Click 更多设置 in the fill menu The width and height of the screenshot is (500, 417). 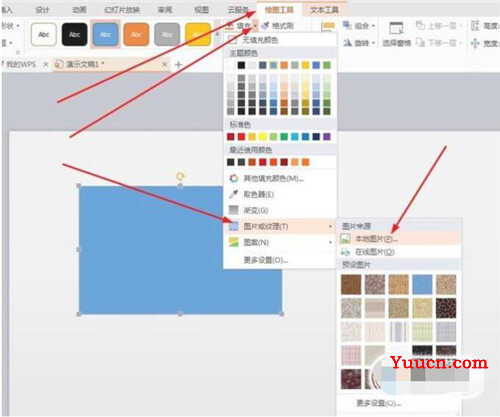(x=266, y=260)
